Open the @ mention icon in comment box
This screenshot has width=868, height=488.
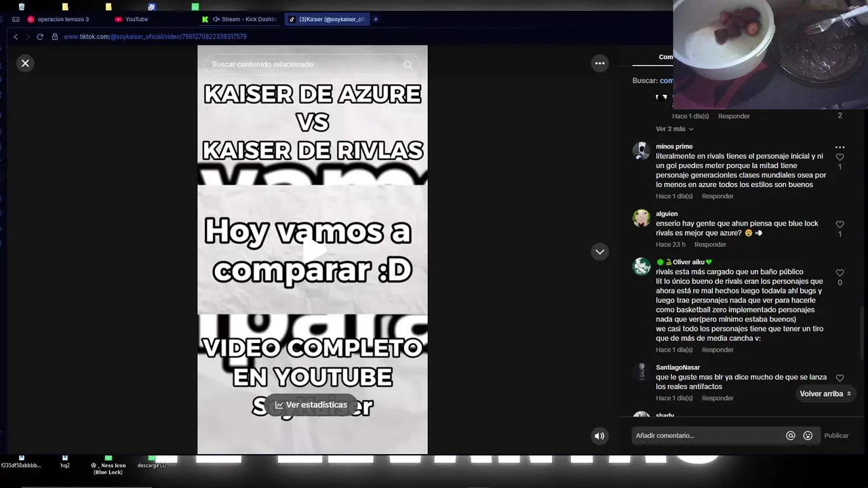pos(790,436)
